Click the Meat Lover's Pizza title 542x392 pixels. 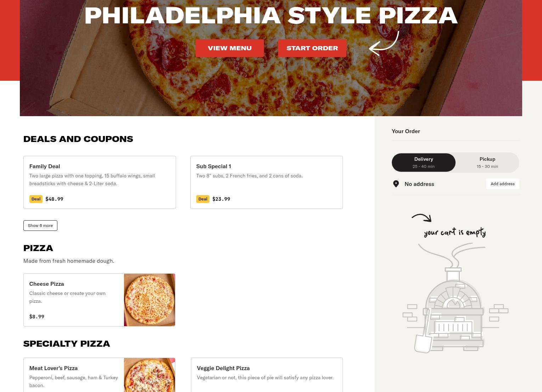(x=53, y=368)
